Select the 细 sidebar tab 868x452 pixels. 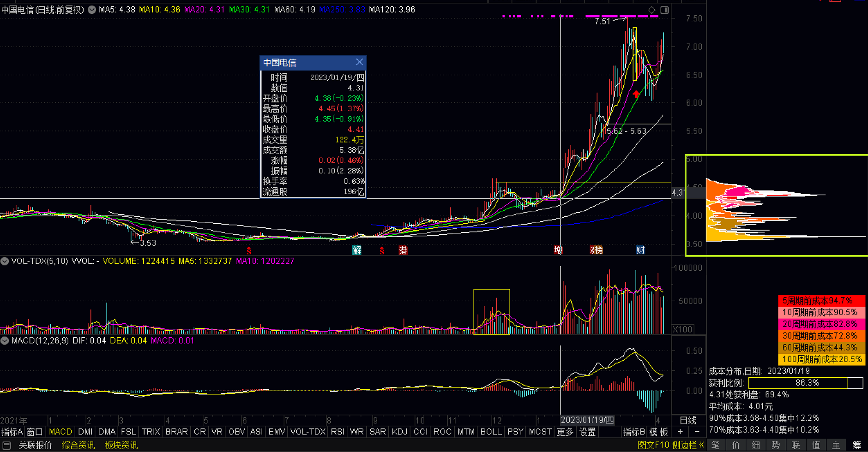pyautogui.click(x=755, y=445)
